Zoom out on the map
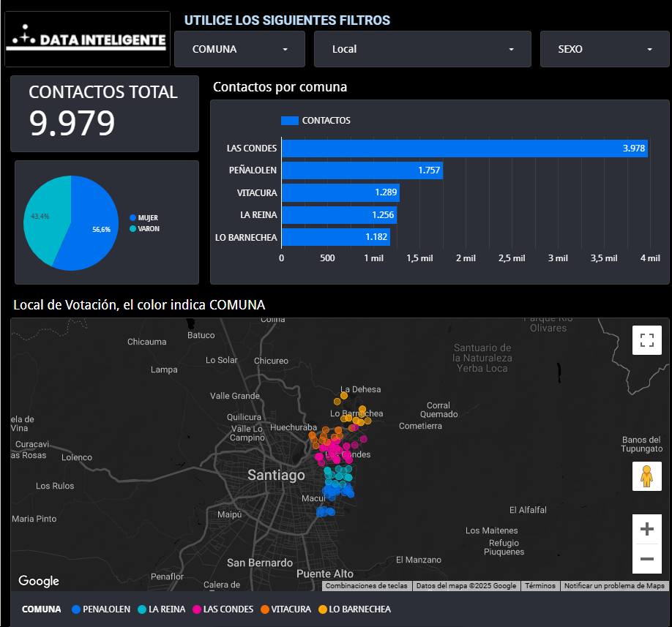Viewport: 672px width, 627px height. (646, 560)
